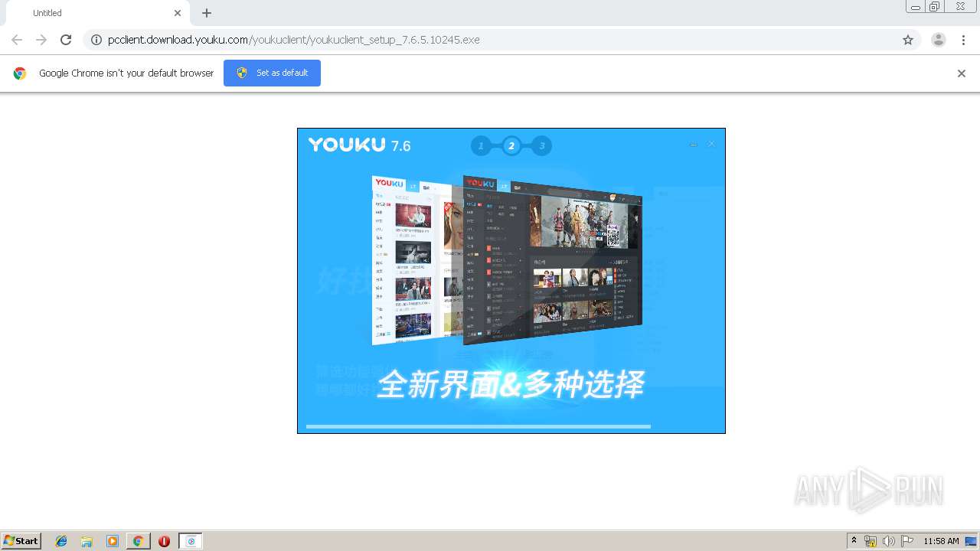Open the network icon in system tray
Viewport: 980px width, 551px height.
click(x=871, y=541)
